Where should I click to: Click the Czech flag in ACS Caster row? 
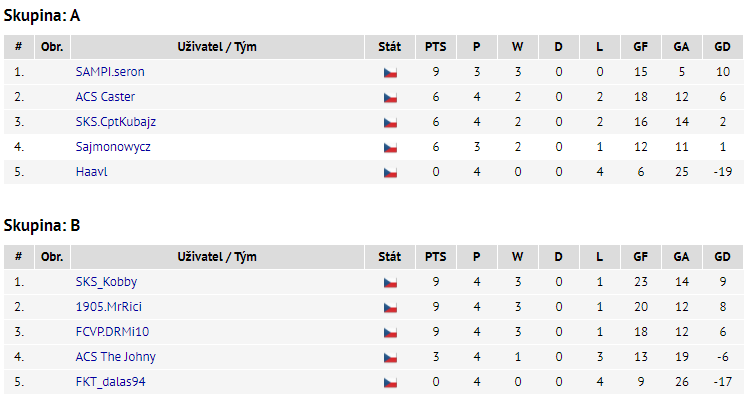(390, 97)
